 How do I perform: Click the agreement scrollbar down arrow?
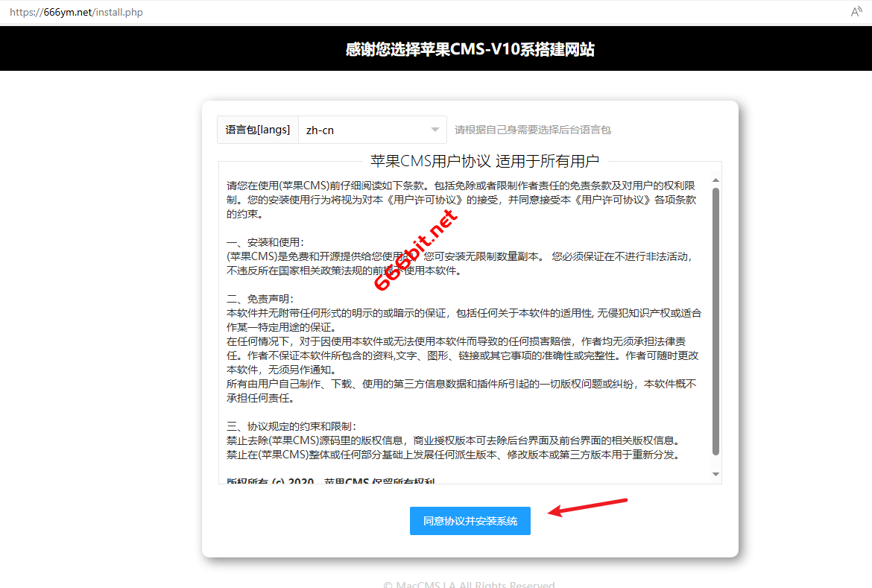point(715,474)
